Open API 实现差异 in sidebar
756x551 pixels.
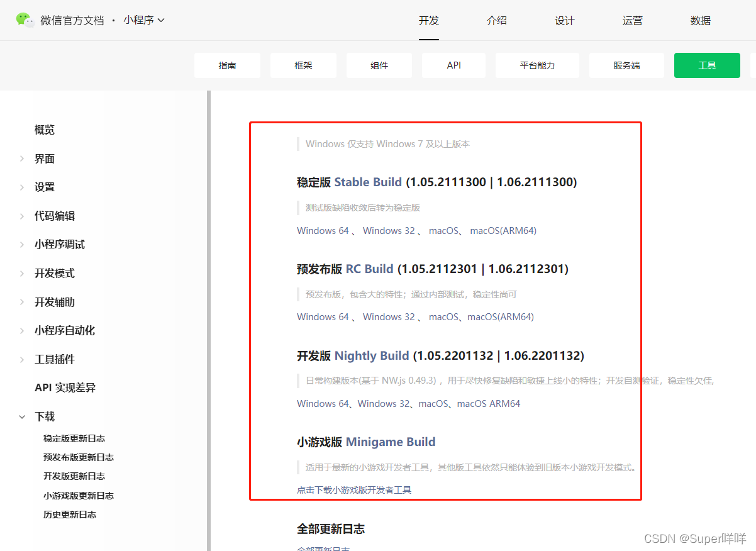[65, 387]
